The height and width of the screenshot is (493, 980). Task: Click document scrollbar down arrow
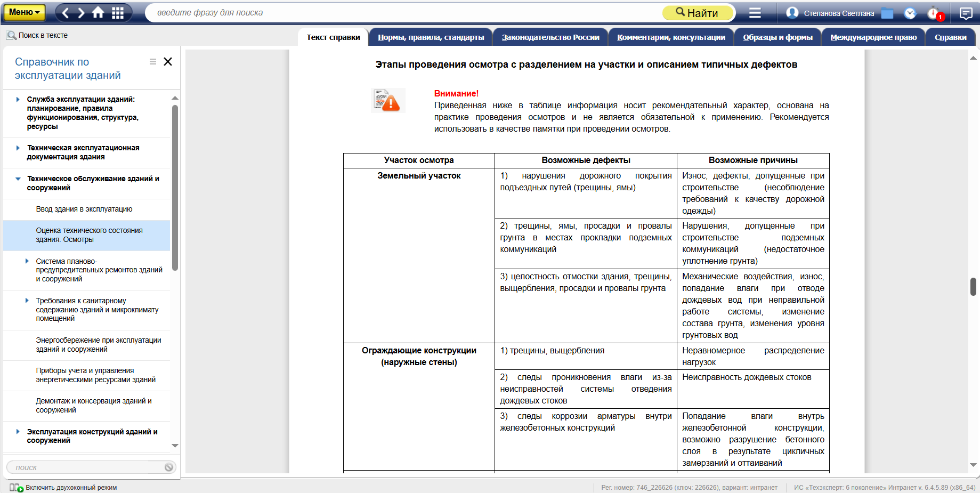[x=973, y=465]
